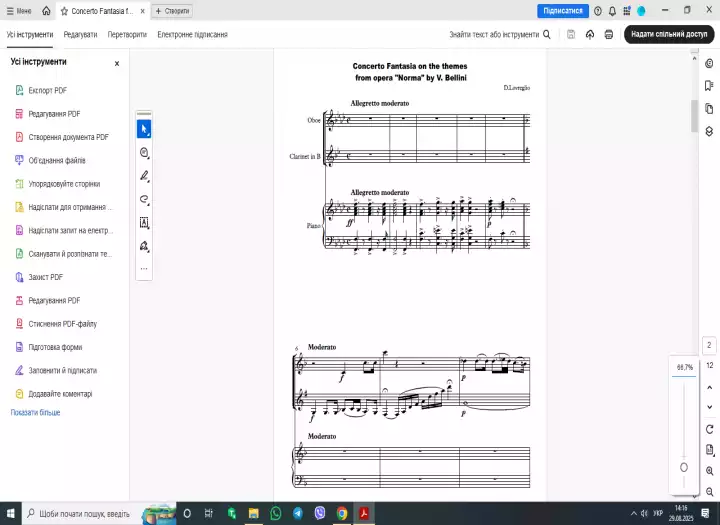Open Telegram from the taskbar
Image resolution: width=720 pixels, height=525 pixels.
coord(298,513)
